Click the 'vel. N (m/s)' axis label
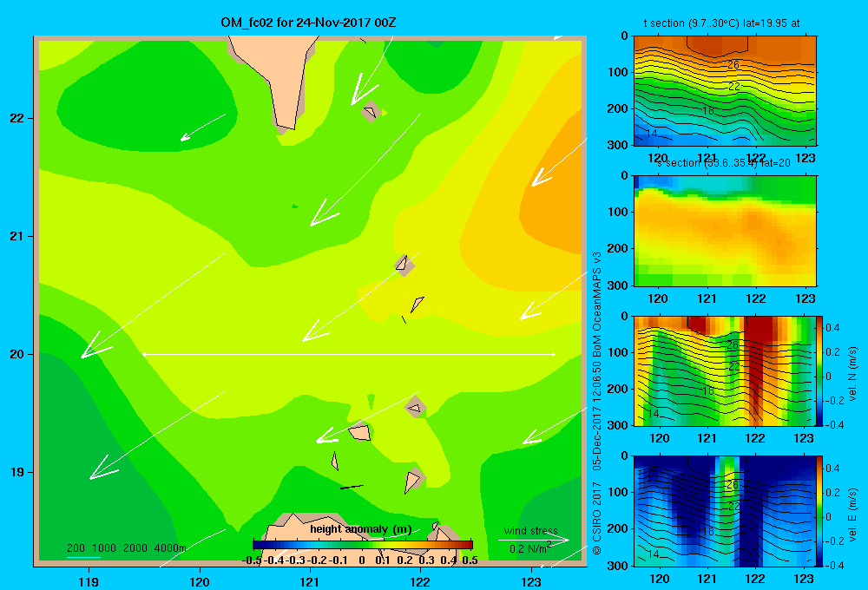Screen dimensions: 868x590 pyautogui.click(x=852, y=374)
